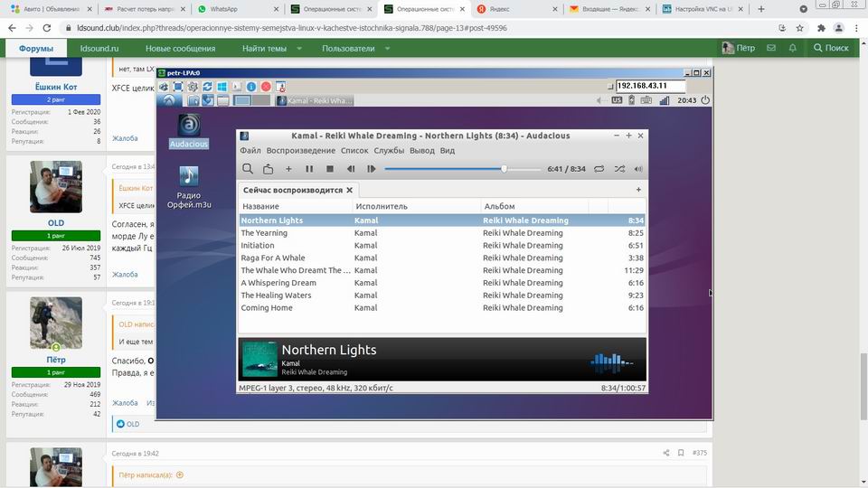
Task: Pause playback in Audacious
Action: tap(309, 169)
